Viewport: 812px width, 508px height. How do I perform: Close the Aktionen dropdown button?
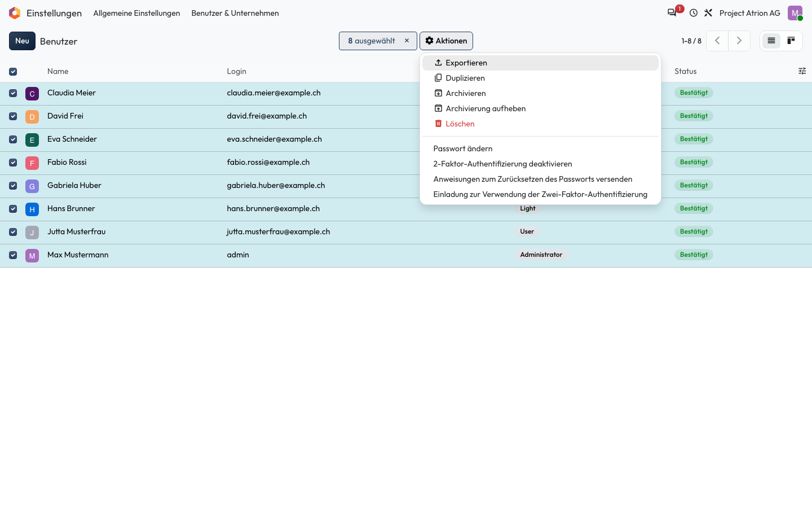click(x=446, y=41)
